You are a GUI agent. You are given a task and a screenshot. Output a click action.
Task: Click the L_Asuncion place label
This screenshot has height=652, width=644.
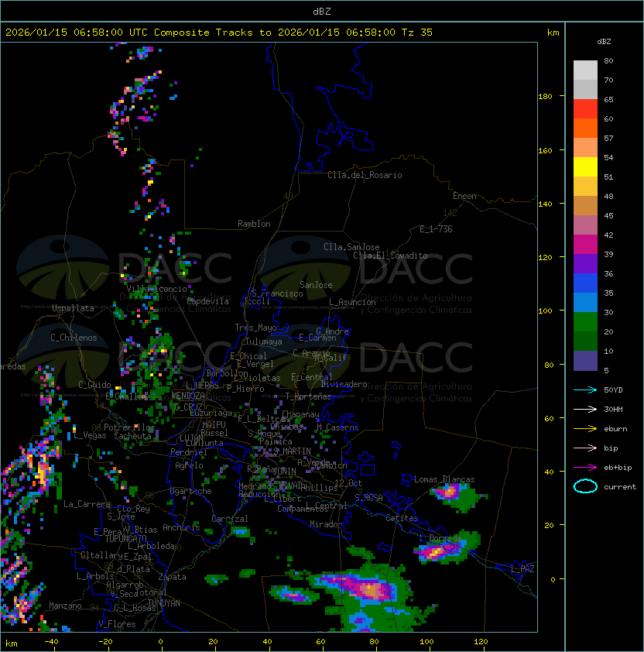pos(352,302)
